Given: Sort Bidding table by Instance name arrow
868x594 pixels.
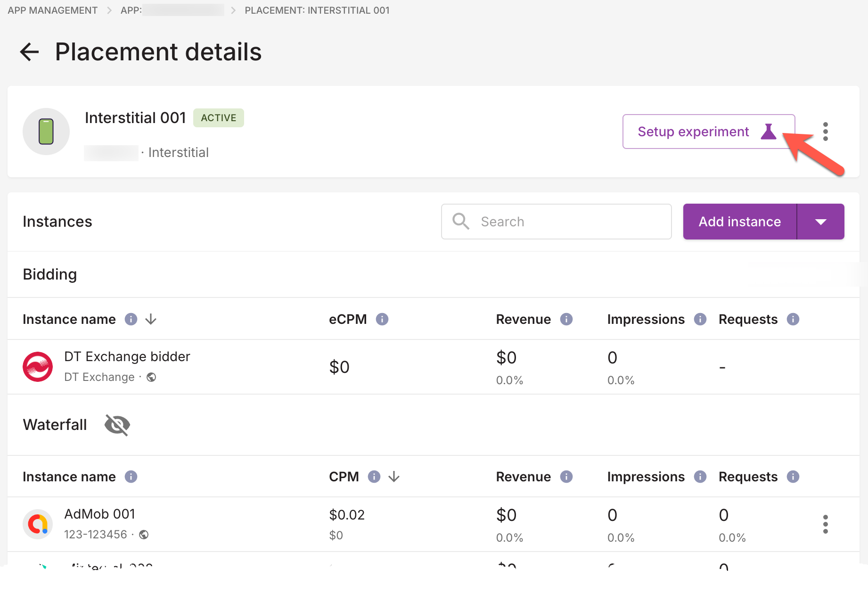Looking at the screenshot, I should tap(151, 320).
